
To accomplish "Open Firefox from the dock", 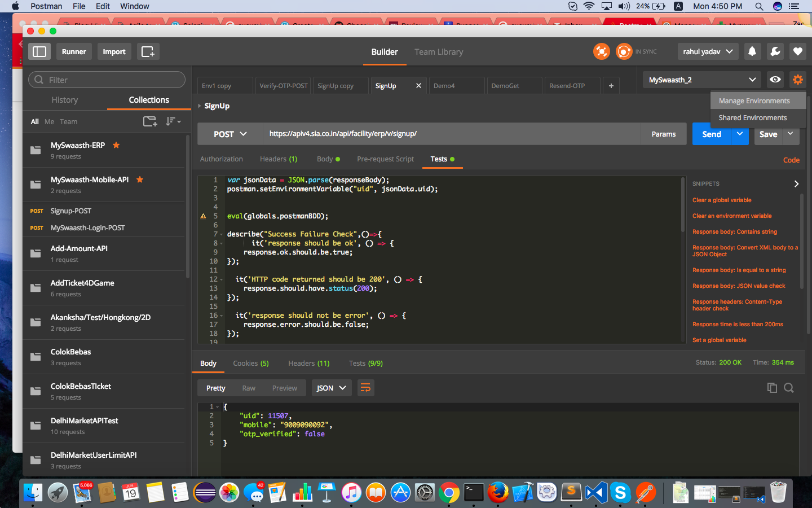I will click(x=498, y=493).
